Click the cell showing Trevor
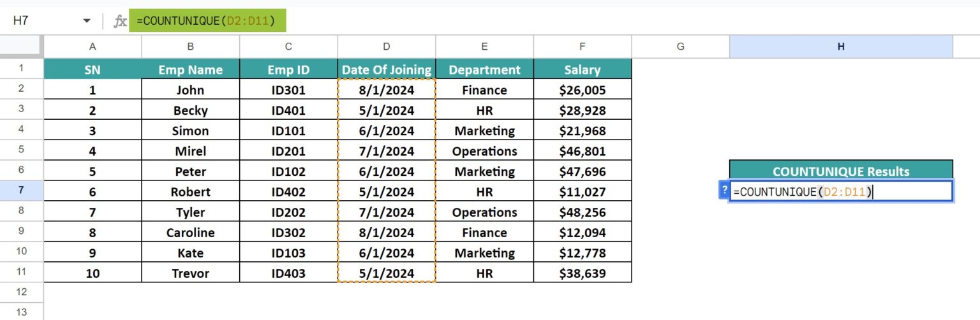 point(191,273)
